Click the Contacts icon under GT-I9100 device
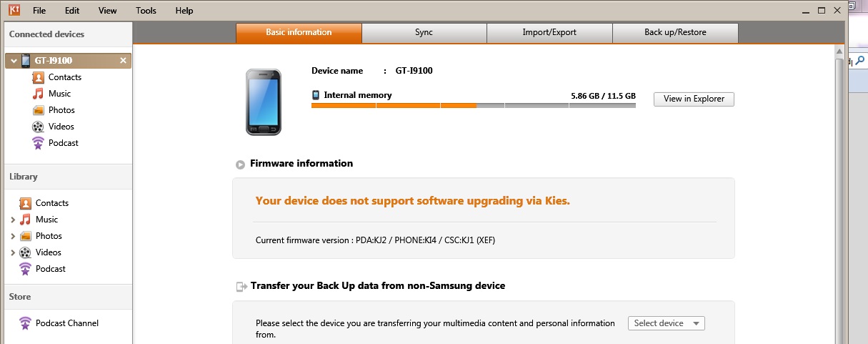The image size is (868, 344). (x=39, y=77)
